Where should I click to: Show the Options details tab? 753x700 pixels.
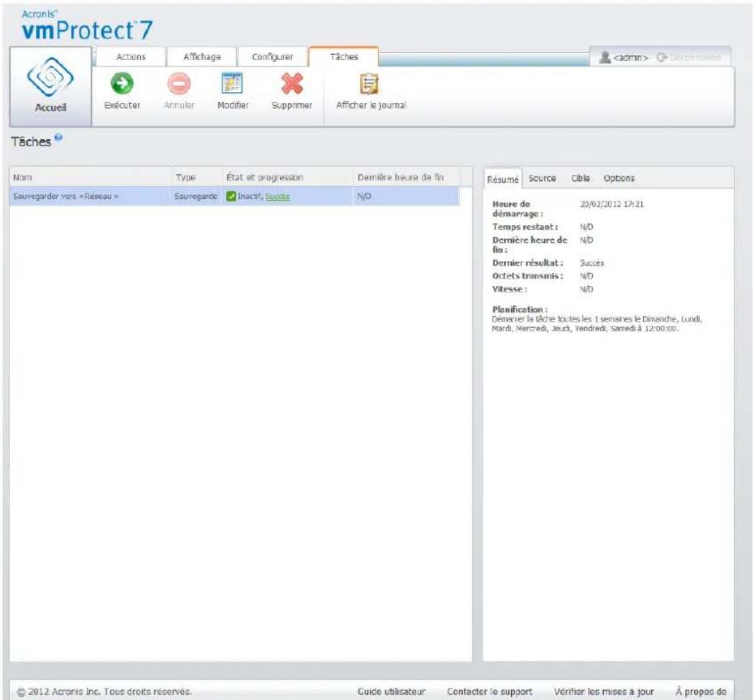[619, 178]
